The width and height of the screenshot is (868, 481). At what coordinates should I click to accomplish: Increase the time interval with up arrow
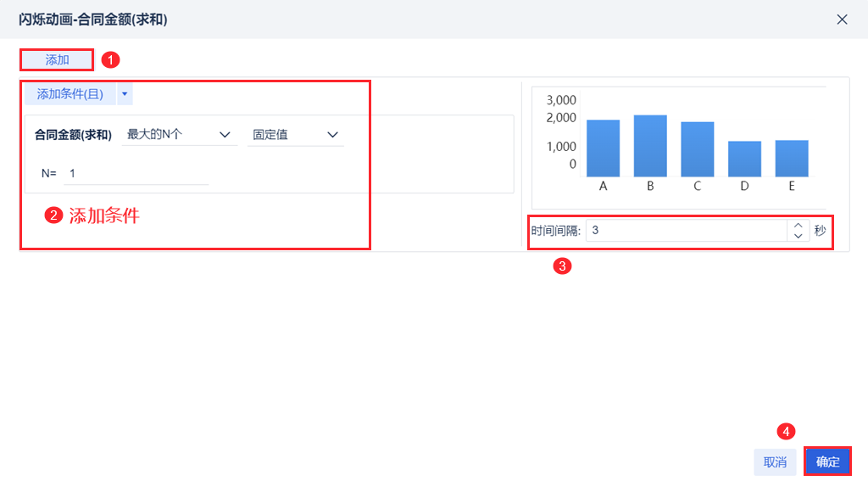(x=798, y=226)
